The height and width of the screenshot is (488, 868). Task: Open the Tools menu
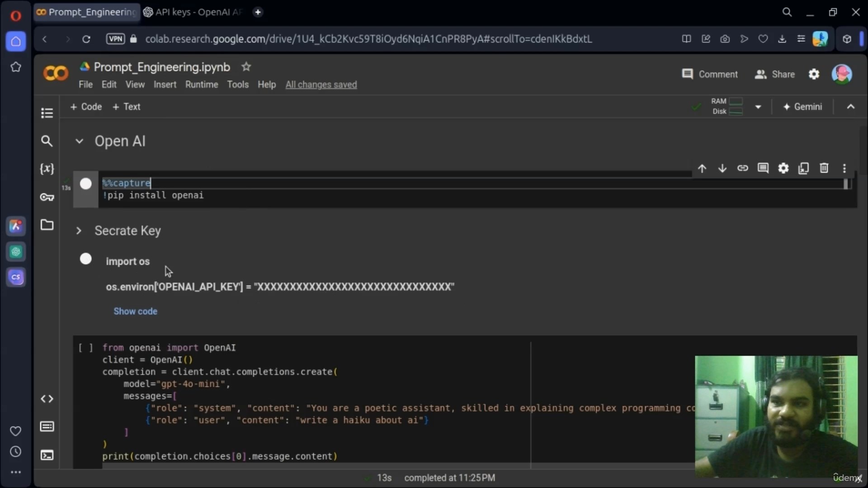coord(238,84)
